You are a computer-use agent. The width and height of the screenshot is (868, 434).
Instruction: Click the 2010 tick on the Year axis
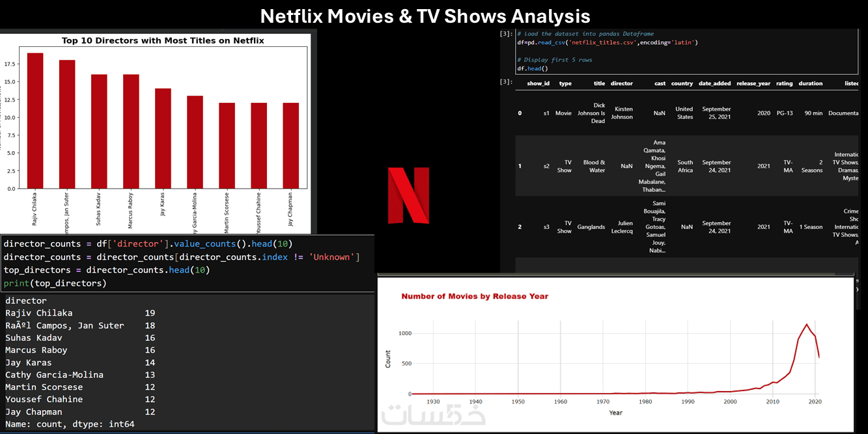point(772,402)
